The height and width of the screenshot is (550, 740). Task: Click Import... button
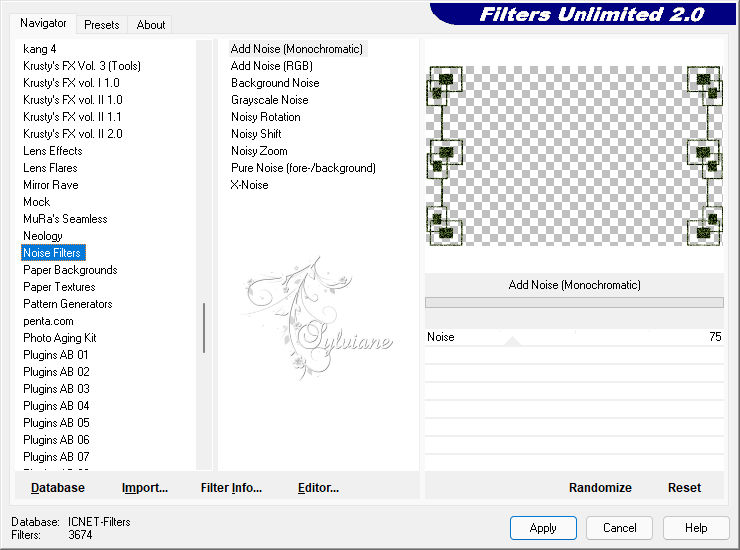144,488
